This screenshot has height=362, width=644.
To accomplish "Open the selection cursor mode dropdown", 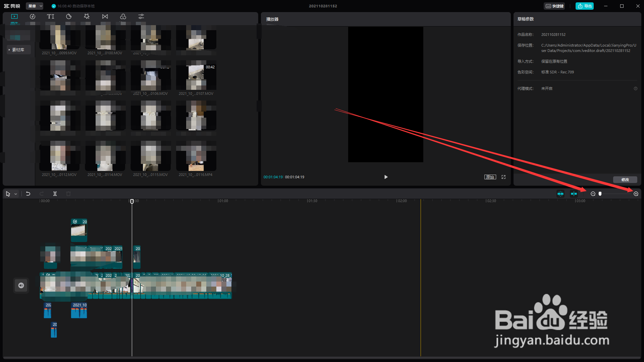I will 16,194.
